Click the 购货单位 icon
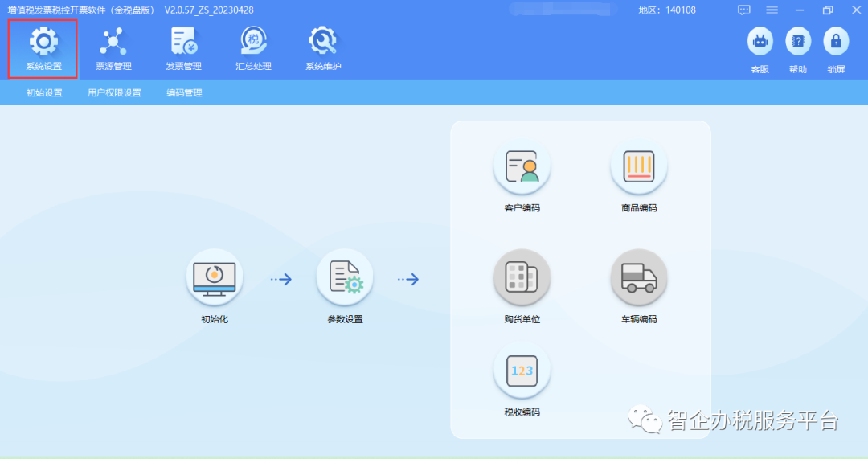This screenshot has width=868, height=459. [x=522, y=277]
